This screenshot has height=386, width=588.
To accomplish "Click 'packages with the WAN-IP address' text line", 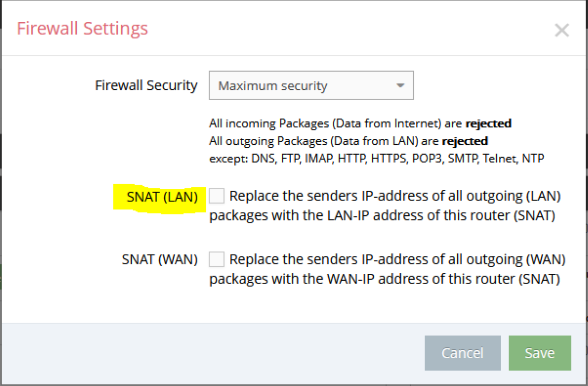I will tap(384, 279).
